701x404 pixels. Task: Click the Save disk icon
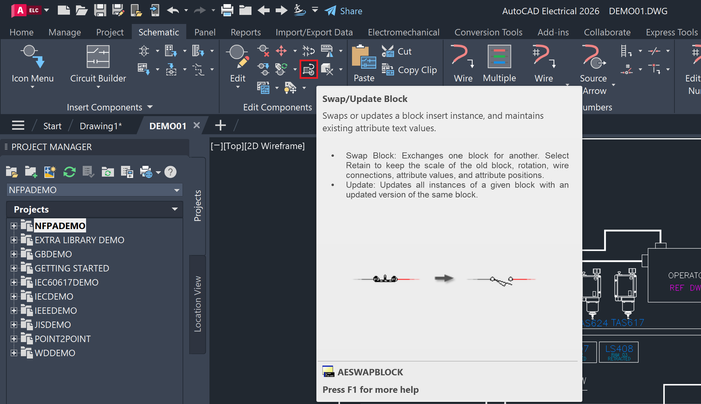tap(100, 10)
